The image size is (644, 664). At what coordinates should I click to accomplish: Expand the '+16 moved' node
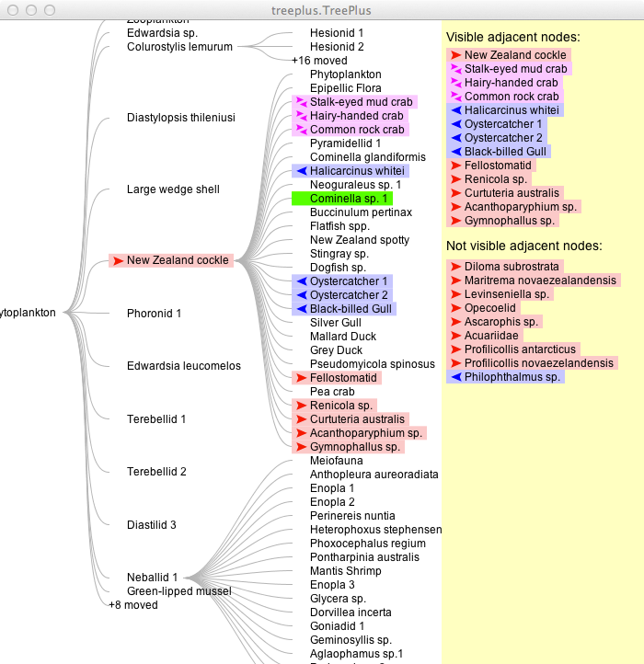coord(319,61)
